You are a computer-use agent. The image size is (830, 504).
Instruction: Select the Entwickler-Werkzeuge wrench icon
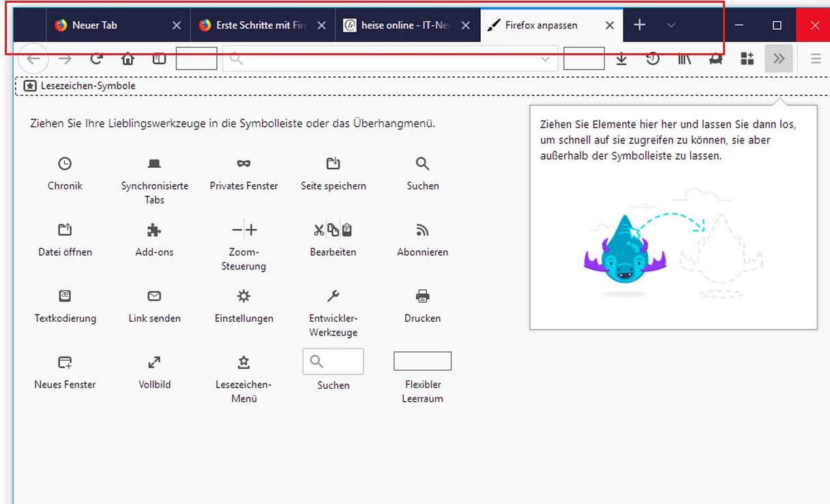click(333, 295)
